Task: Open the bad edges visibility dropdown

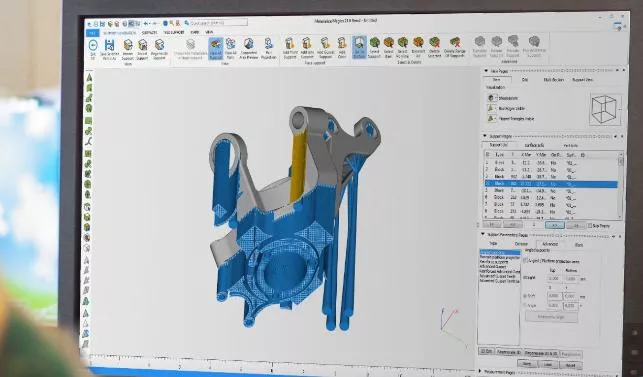Action: click(x=492, y=108)
